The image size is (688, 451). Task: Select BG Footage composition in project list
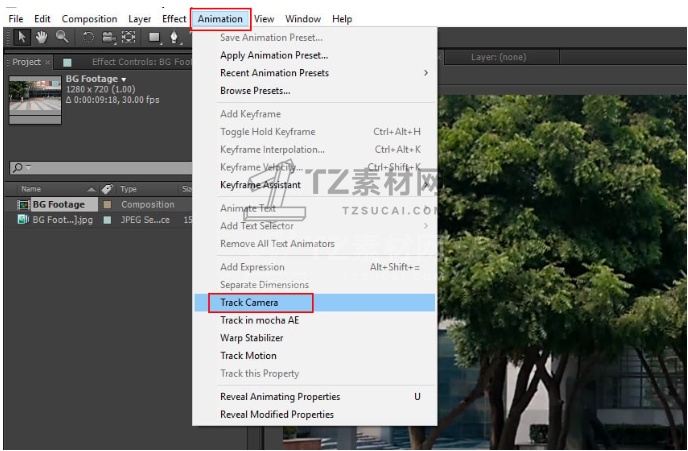tap(58, 204)
